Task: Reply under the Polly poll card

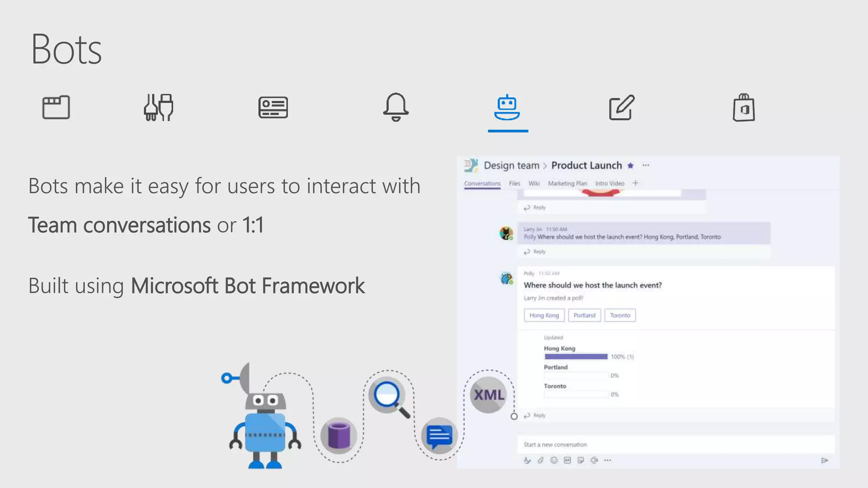Action: tap(534, 416)
